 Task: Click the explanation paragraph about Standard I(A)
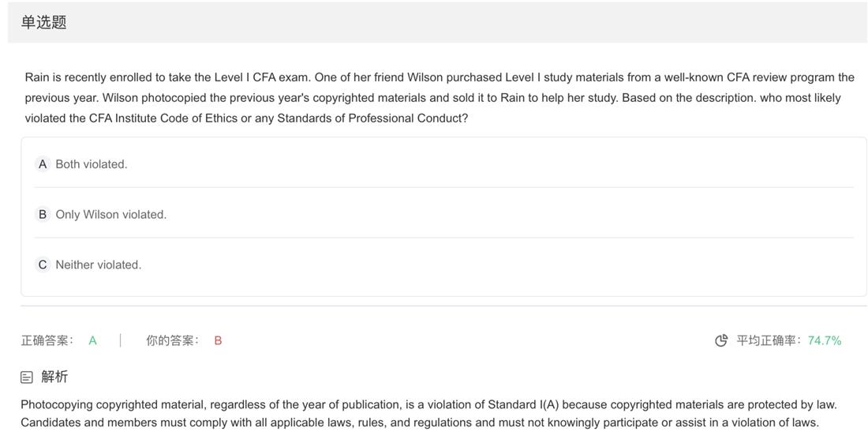(x=428, y=414)
